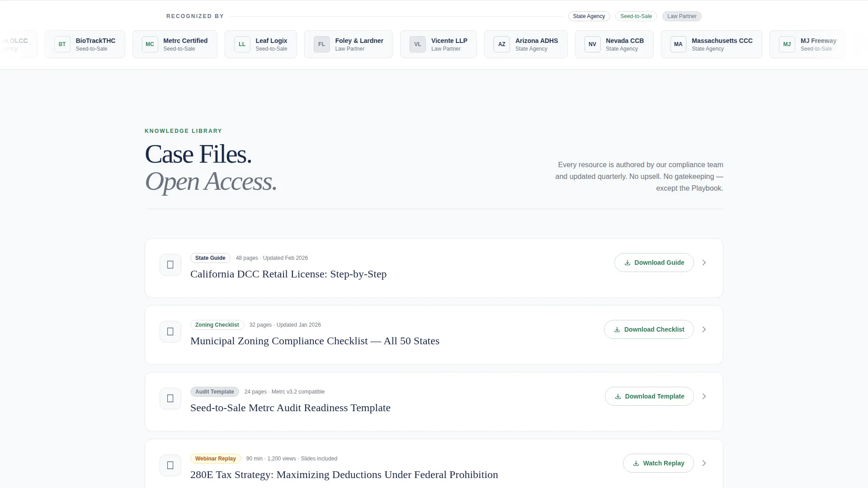Toggle the Law Partner filter chip
Viewport: 868px width, 488px height.
click(682, 16)
